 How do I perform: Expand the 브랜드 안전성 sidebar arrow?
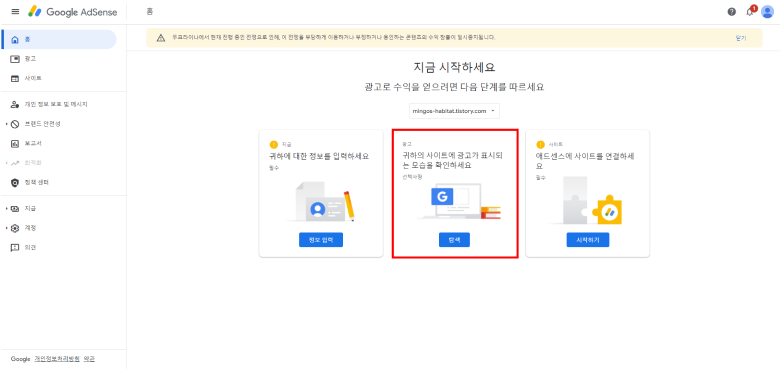pyautogui.click(x=6, y=124)
